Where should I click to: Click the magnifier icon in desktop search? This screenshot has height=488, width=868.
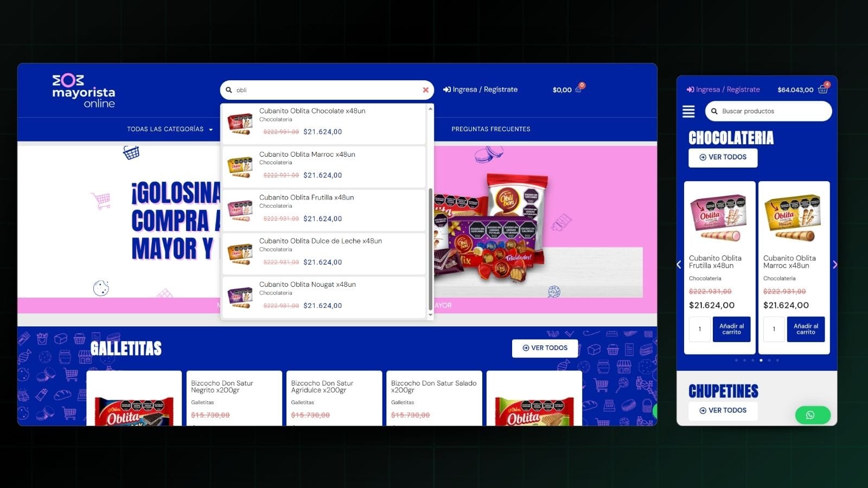pyautogui.click(x=229, y=90)
